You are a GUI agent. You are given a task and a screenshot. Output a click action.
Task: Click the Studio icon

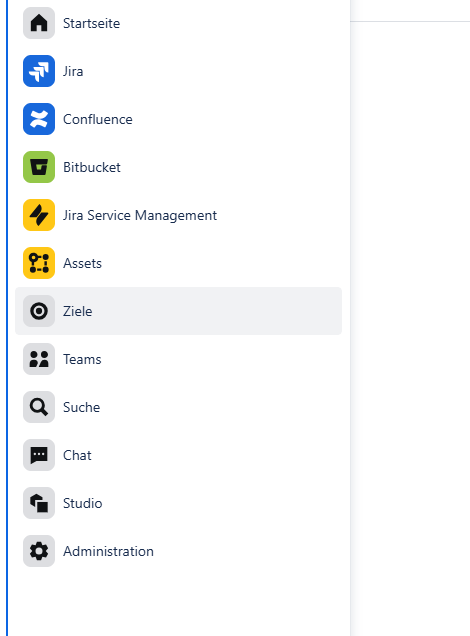(x=39, y=503)
